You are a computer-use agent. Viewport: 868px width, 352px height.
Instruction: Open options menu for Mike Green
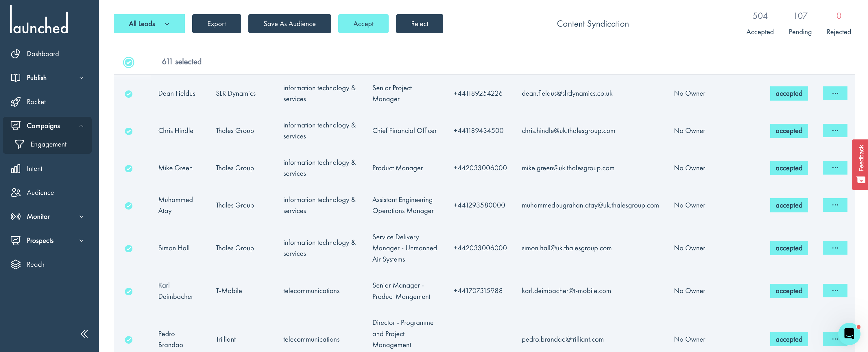835,168
